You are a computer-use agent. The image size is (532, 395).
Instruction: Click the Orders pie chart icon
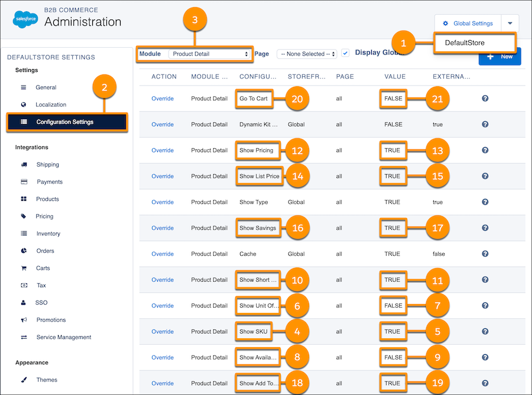tap(24, 251)
